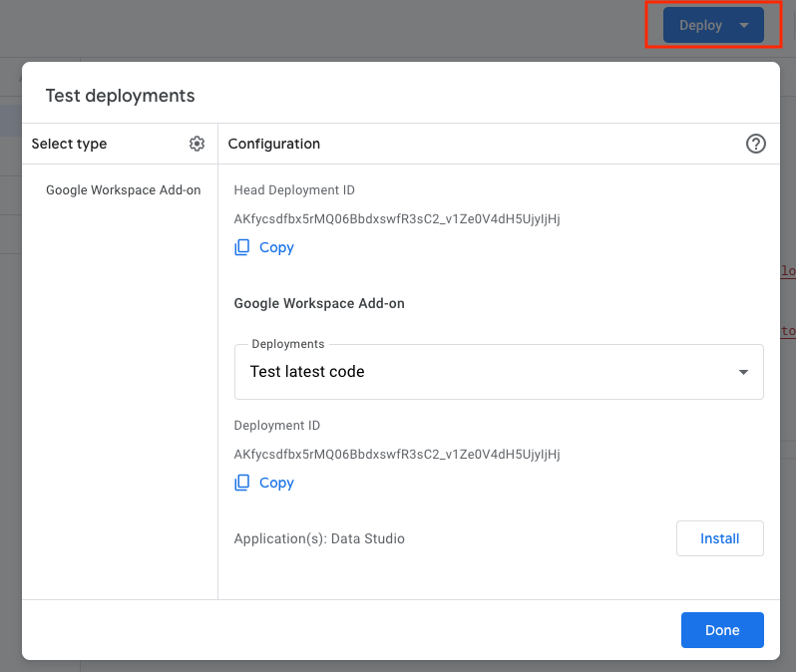The image size is (796, 672).
Task: Click 'Application(s): Data Studio' text
Action: click(x=319, y=538)
